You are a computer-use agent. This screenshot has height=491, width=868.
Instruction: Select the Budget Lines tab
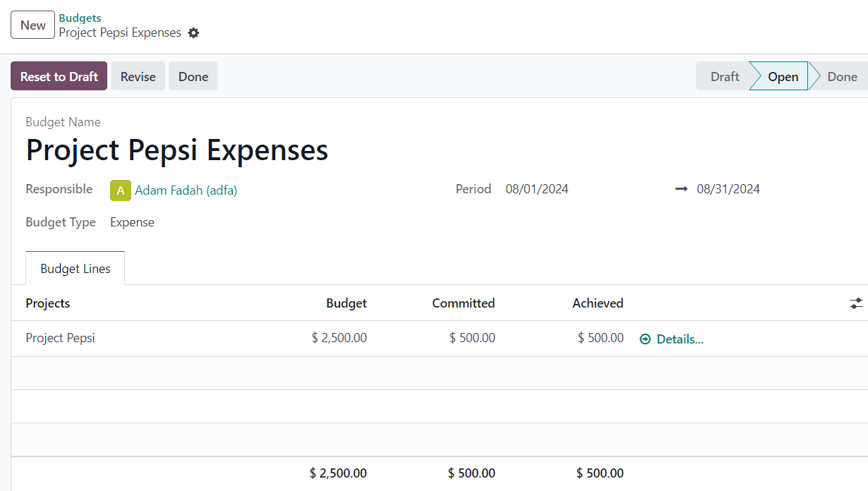[x=76, y=269]
